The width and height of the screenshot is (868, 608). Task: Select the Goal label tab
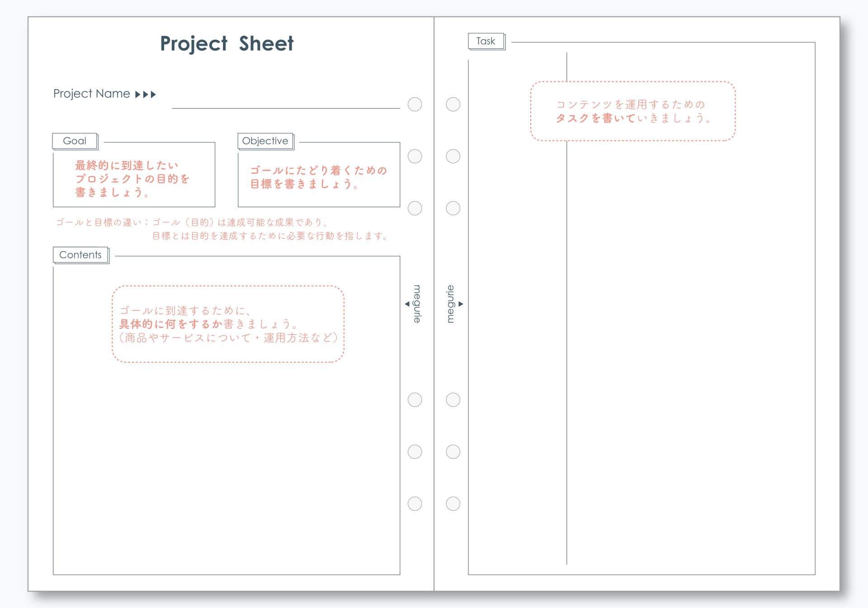(x=75, y=141)
